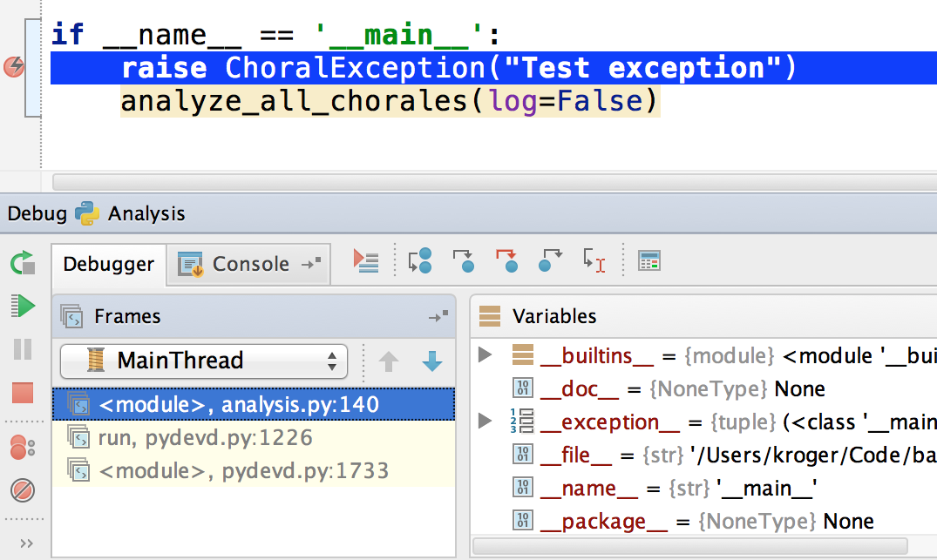The width and height of the screenshot is (937, 560).
Task: Click Step Into My Code icon
Action: pos(506,260)
